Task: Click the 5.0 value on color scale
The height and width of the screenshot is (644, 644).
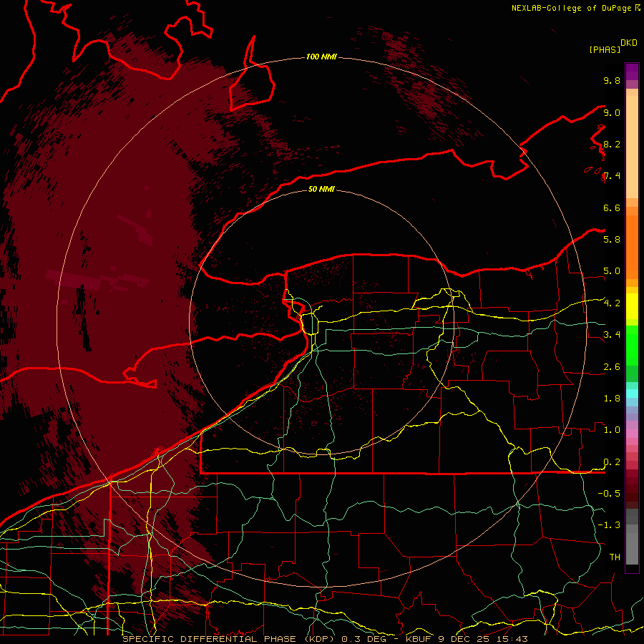Action: click(612, 271)
